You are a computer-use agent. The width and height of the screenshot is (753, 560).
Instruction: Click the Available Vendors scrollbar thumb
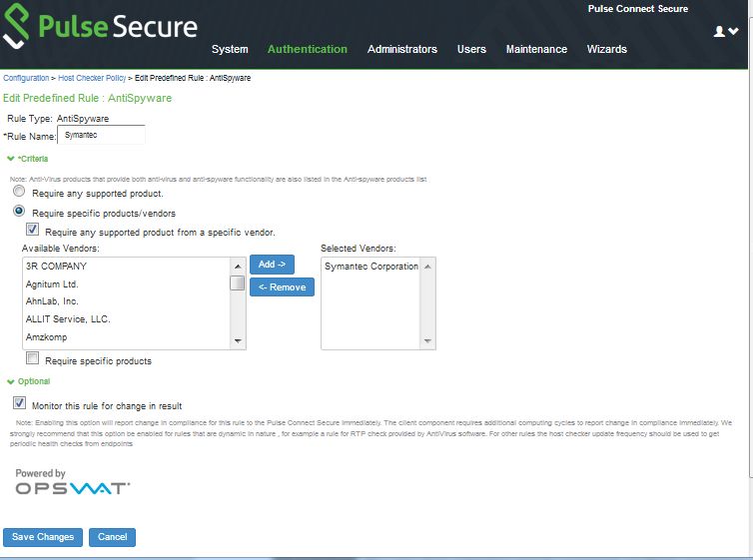pyautogui.click(x=238, y=283)
